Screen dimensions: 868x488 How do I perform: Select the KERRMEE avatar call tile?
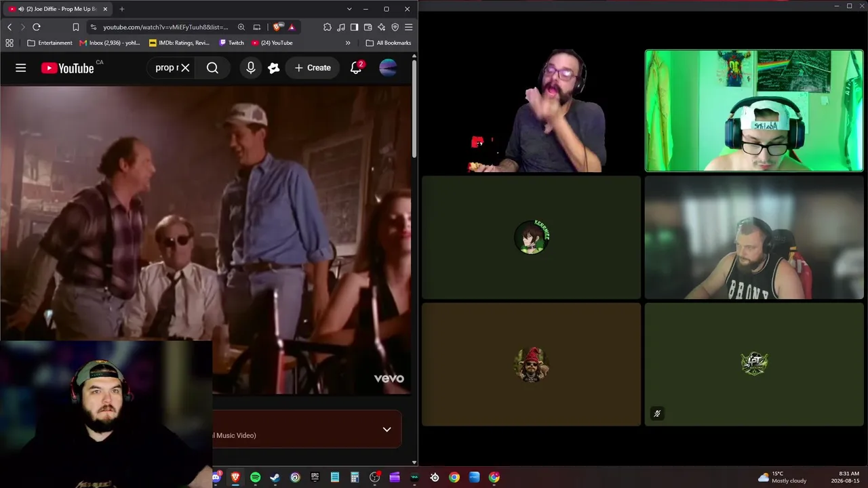coord(532,237)
